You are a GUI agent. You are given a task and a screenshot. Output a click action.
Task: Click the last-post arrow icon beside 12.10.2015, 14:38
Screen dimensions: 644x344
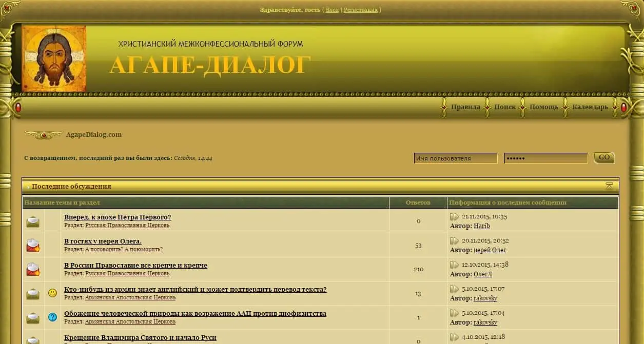click(x=454, y=265)
